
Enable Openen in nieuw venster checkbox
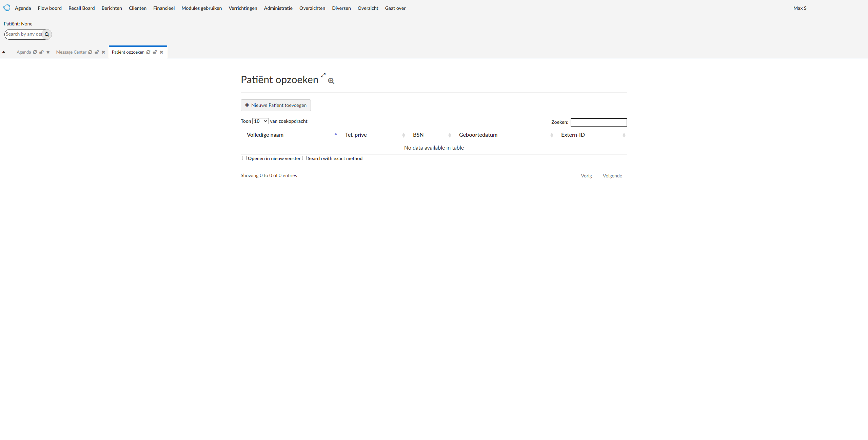point(244,158)
